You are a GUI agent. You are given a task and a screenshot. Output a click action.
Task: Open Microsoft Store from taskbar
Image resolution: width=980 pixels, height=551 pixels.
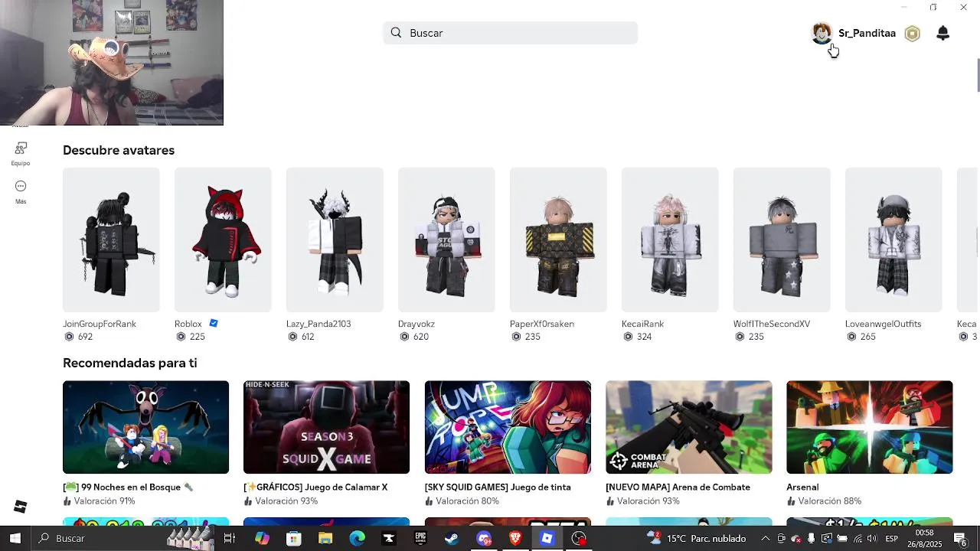coord(294,538)
